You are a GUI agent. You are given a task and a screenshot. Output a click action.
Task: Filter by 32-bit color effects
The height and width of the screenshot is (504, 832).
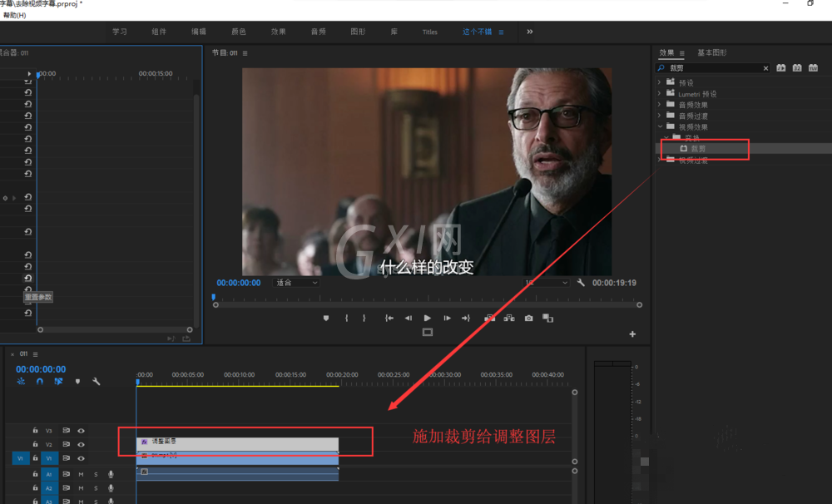[797, 68]
